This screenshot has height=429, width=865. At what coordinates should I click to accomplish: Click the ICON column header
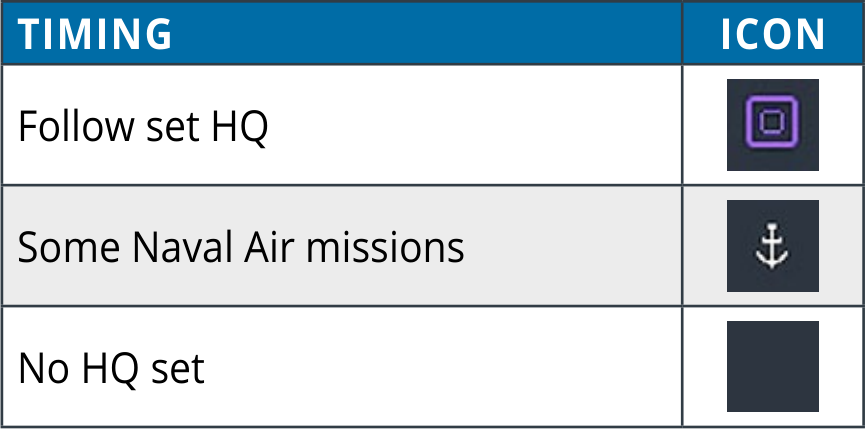[772, 34]
